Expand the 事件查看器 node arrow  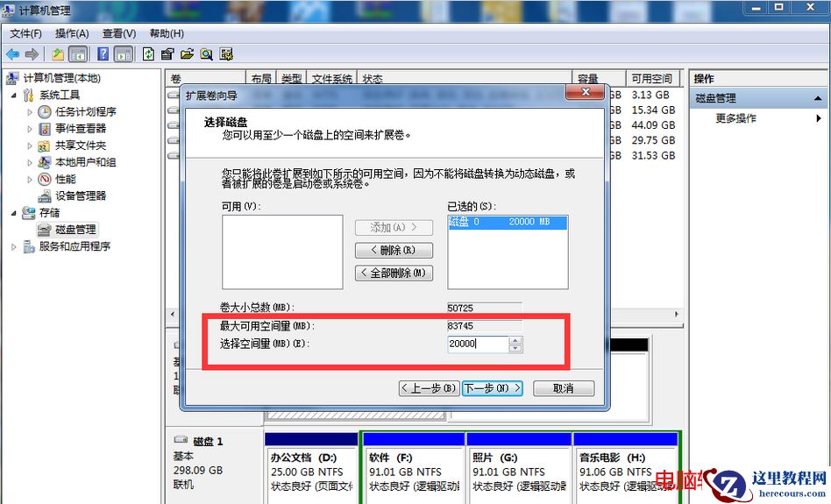pyautogui.click(x=30, y=129)
